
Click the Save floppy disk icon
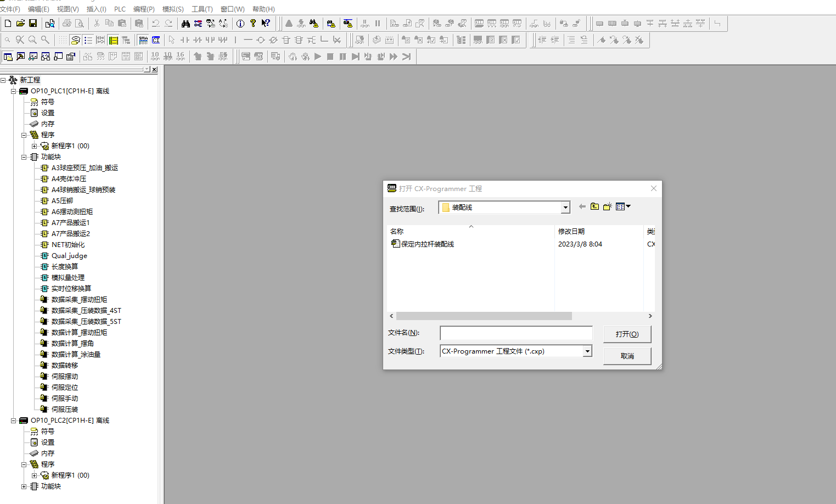click(x=33, y=23)
